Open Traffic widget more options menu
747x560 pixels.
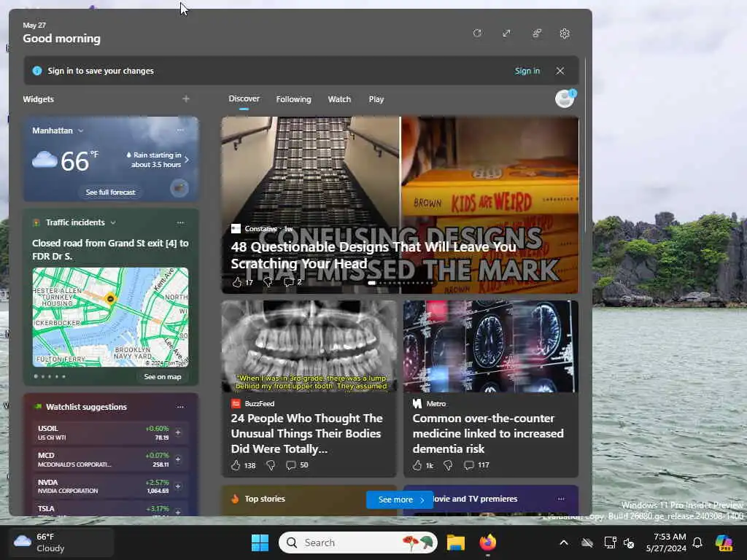pos(180,222)
